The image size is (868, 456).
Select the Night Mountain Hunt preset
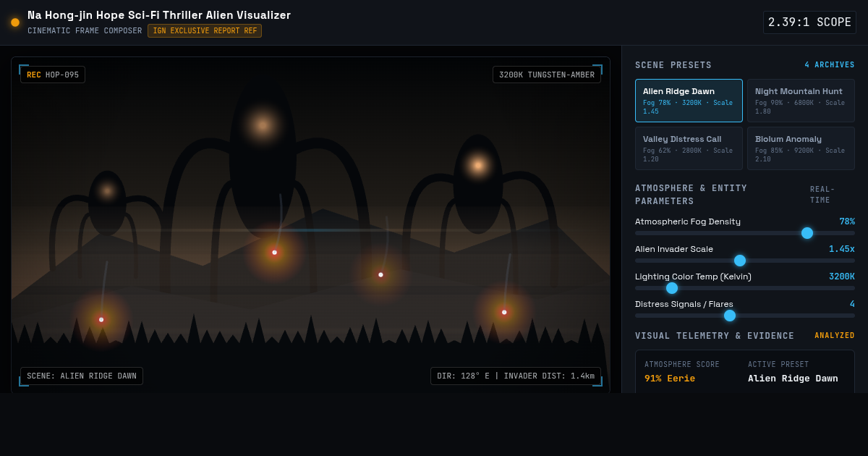tap(801, 101)
